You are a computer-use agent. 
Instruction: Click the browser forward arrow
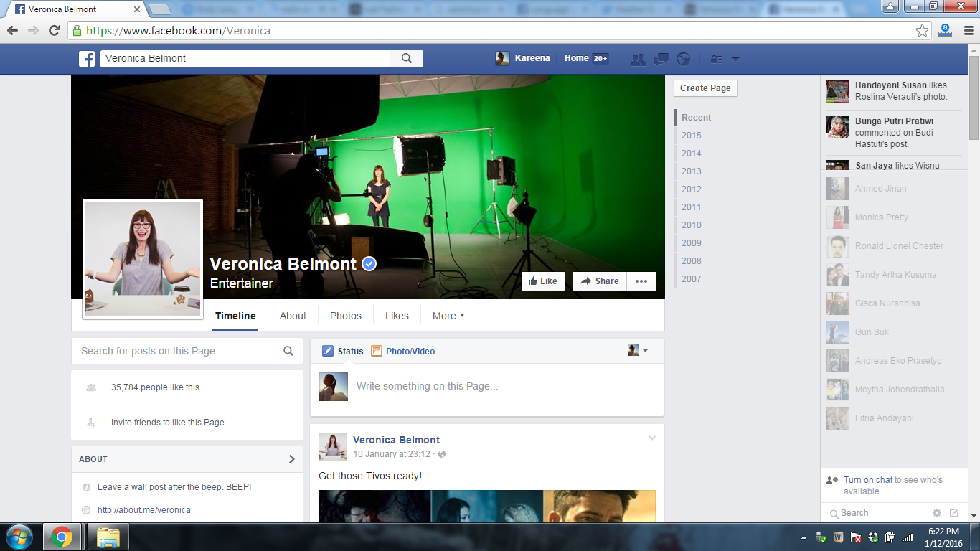coord(33,30)
